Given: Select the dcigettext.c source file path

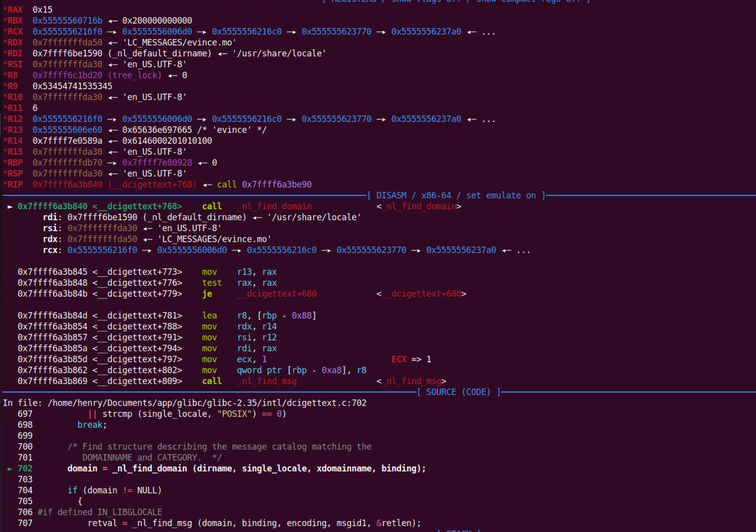Looking at the screenshot, I should [x=207, y=403].
